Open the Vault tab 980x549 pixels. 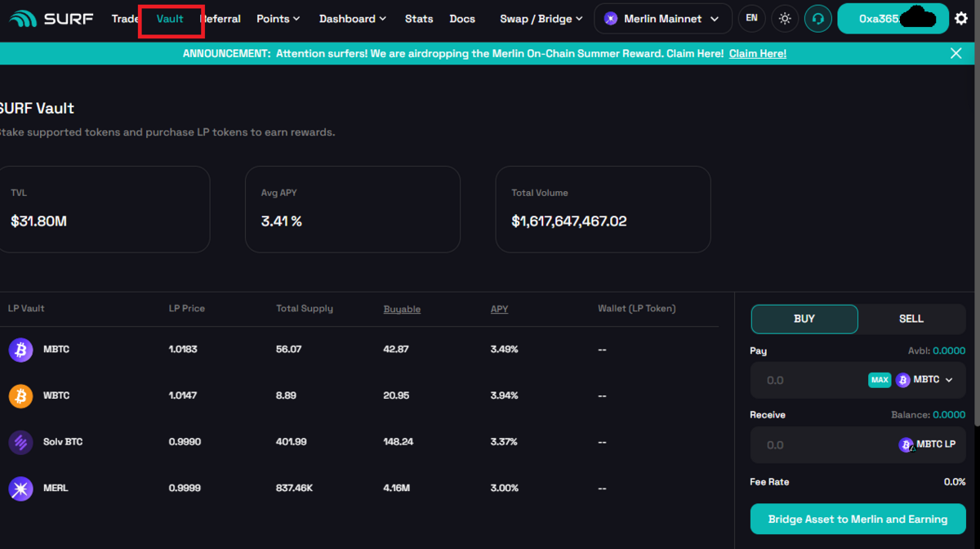[x=170, y=19]
